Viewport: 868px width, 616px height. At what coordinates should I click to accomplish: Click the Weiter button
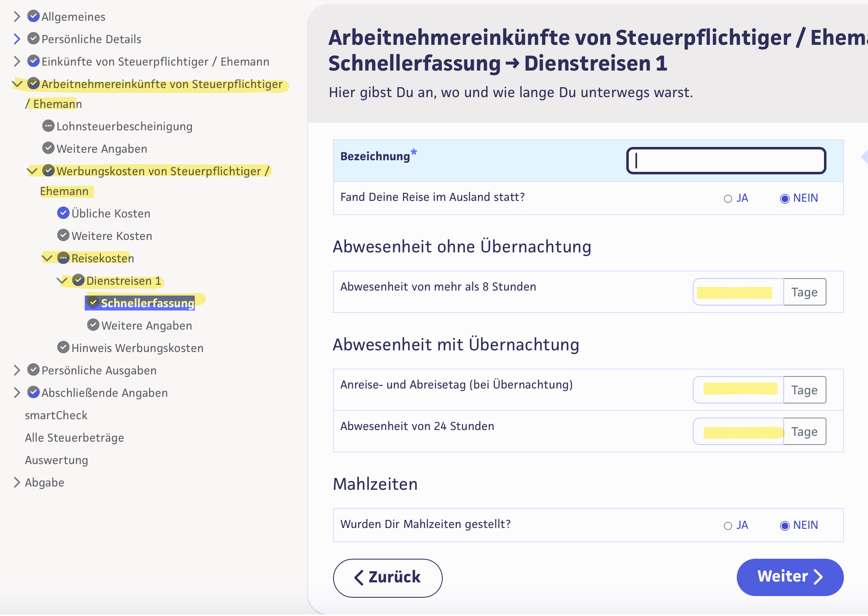pos(790,577)
